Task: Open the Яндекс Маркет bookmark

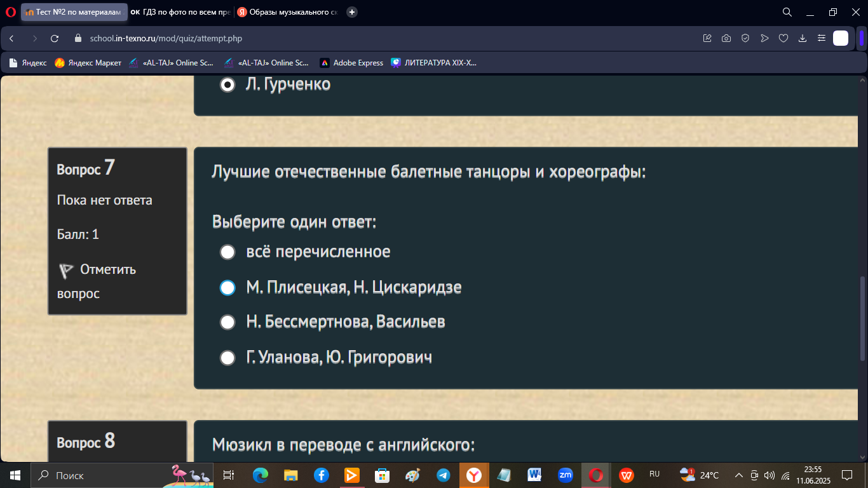Action: [88, 63]
